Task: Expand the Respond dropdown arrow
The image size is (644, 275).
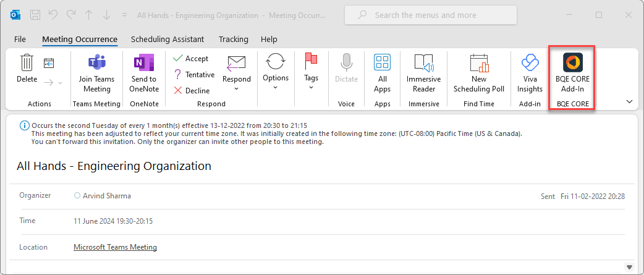Action: pos(236,88)
